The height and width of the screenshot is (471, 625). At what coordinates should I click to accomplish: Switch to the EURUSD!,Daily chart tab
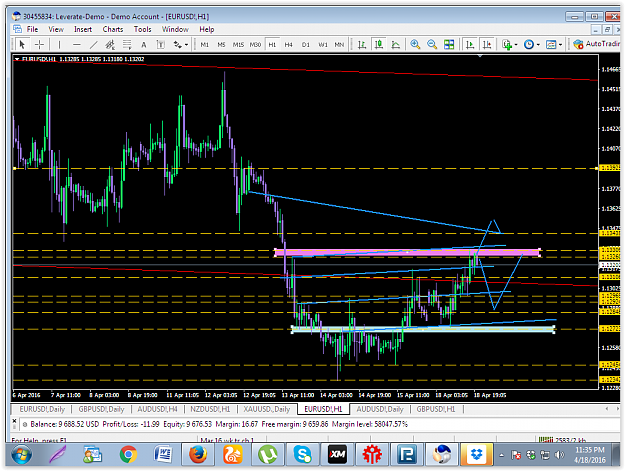click(42, 409)
